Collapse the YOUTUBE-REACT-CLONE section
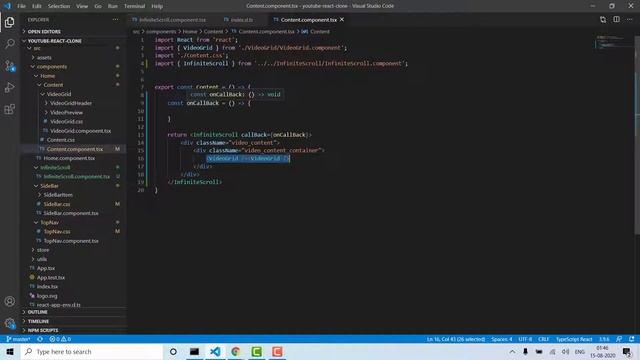This screenshot has width=640, height=360. [54, 41]
